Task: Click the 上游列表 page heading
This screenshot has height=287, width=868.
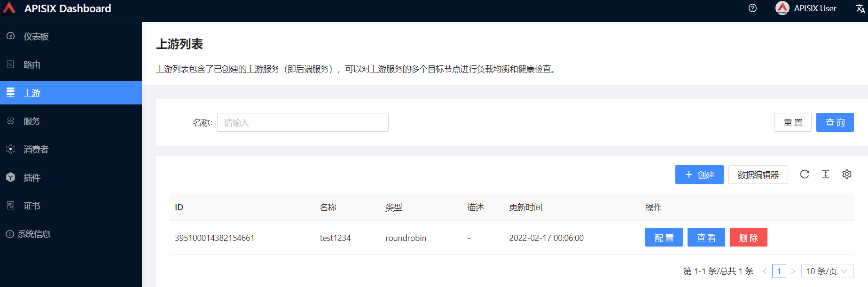Action: 180,44
